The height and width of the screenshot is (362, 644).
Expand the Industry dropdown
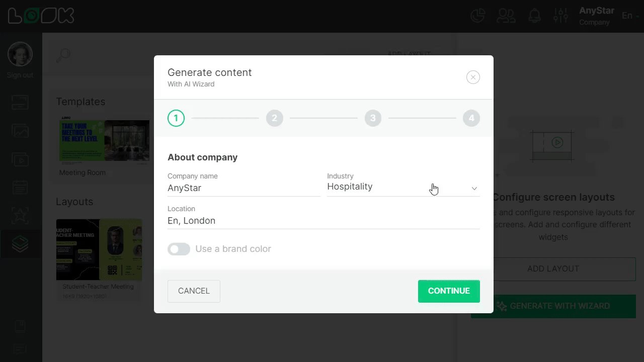pos(473,188)
